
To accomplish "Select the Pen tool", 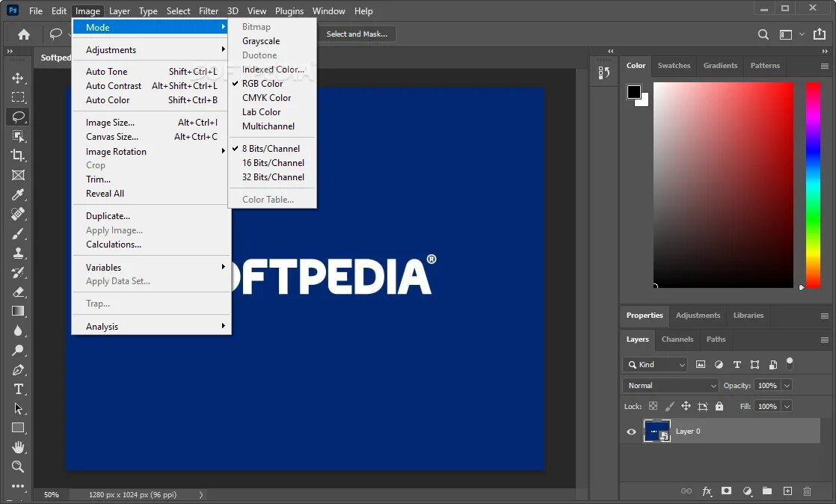I will click(18, 369).
